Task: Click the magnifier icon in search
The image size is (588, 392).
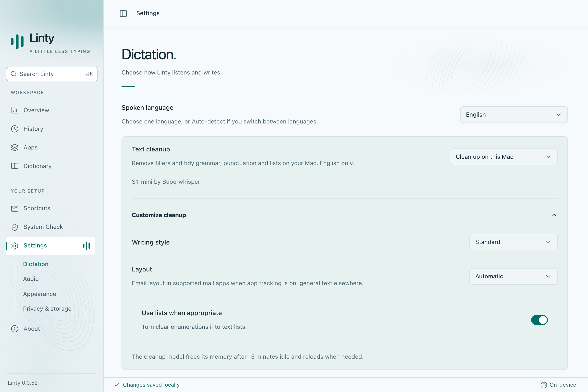Action: pyautogui.click(x=13, y=74)
